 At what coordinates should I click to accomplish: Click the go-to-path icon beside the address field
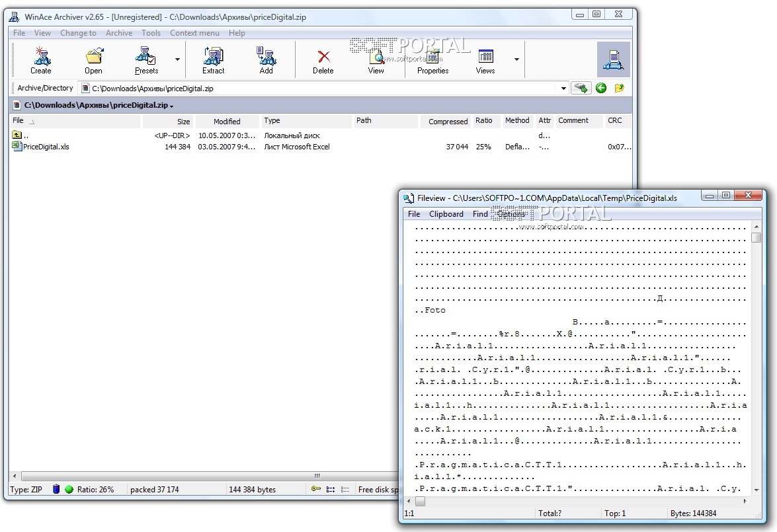tap(581, 88)
